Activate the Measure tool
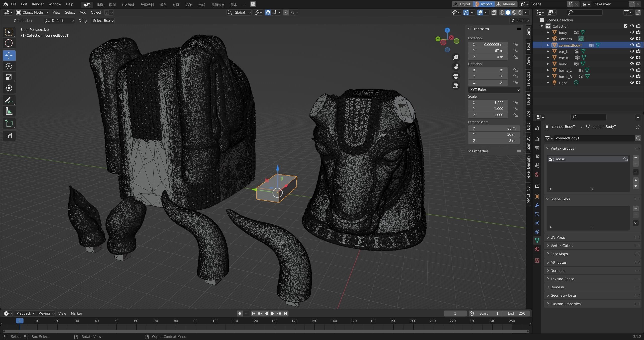Screen dimensions: 644x340 tap(9, 111)
